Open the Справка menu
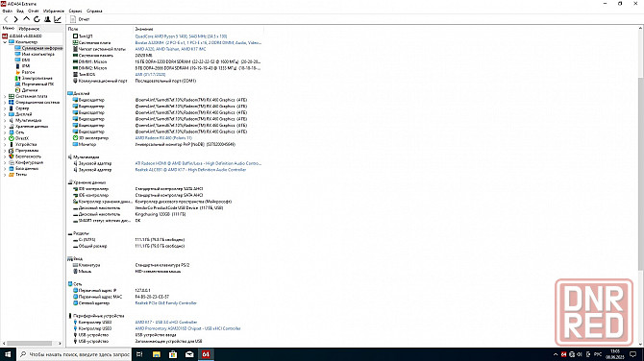Image resolution: width=644 pixels, height=361 pixels. click(94, 12)
